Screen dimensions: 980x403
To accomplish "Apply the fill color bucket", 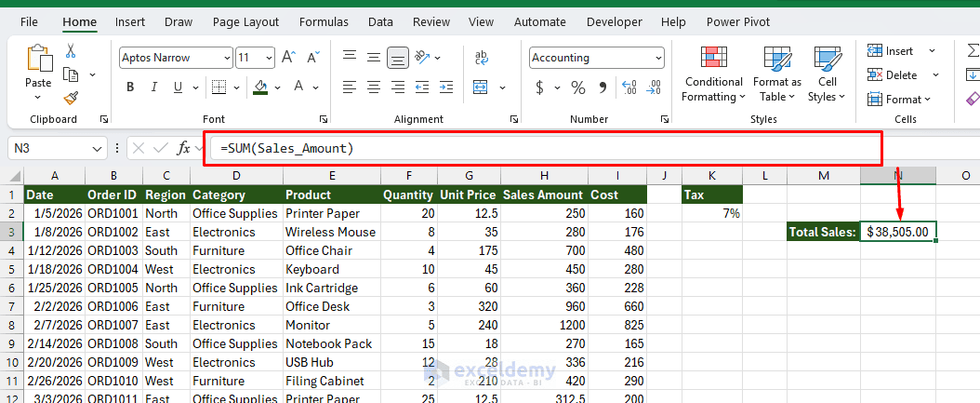I will point(260,87).
